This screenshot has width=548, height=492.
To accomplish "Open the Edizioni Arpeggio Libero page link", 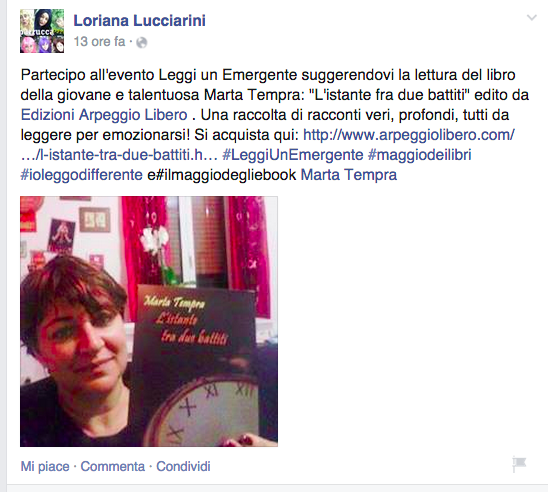I will click(x=104, y=115).
